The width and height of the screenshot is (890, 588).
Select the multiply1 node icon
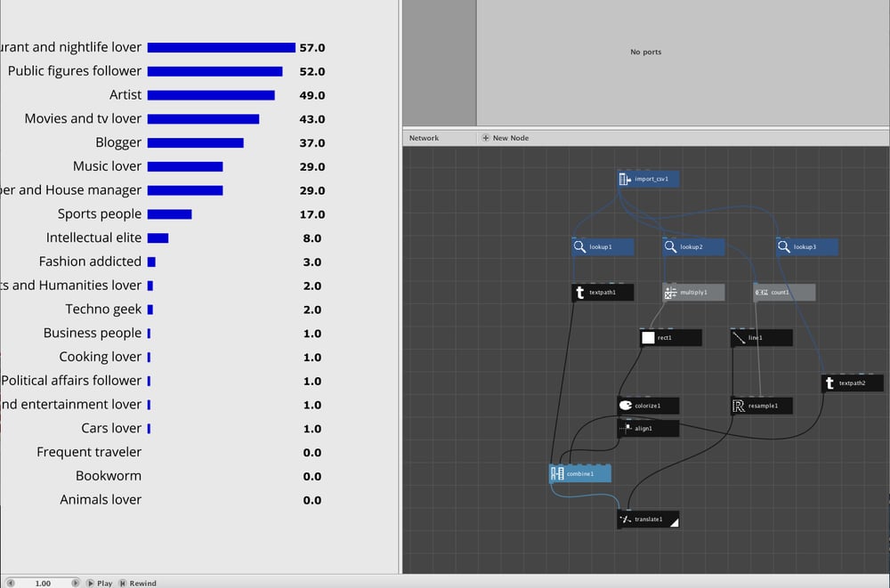[x=670, y=293]
